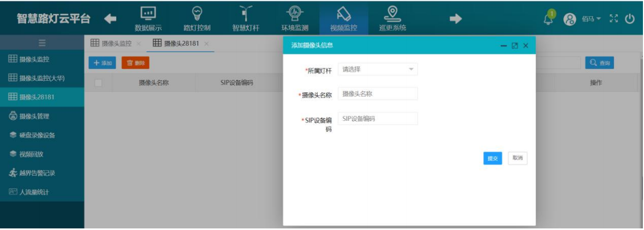Select 越界告警记录 in the sidebar
644x230 pixels.
pyautogui.click(x=37, y=172)
